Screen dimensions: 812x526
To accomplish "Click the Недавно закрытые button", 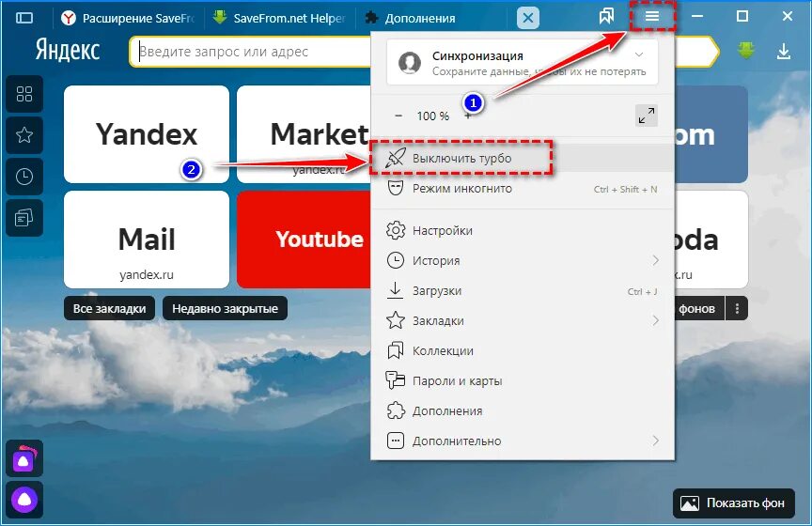I will 225,309.
